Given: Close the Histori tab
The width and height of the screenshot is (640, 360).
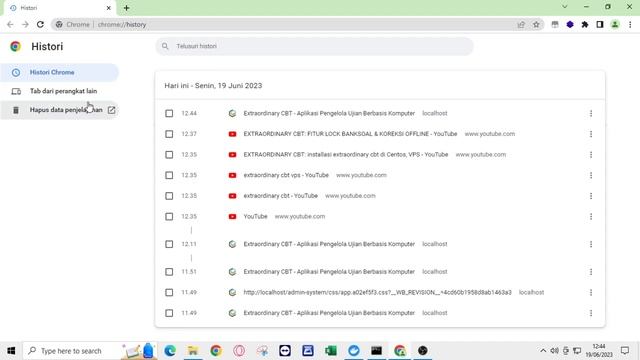Looking at the screenshot, I should [109, 8].
